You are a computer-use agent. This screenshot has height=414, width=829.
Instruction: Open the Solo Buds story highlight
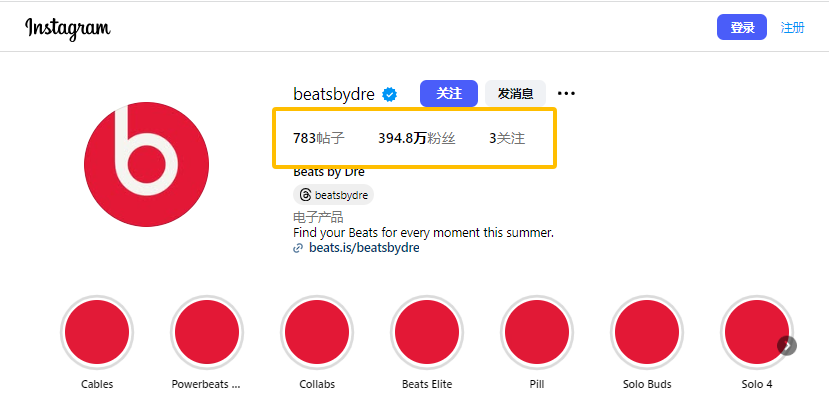point(647,334)
